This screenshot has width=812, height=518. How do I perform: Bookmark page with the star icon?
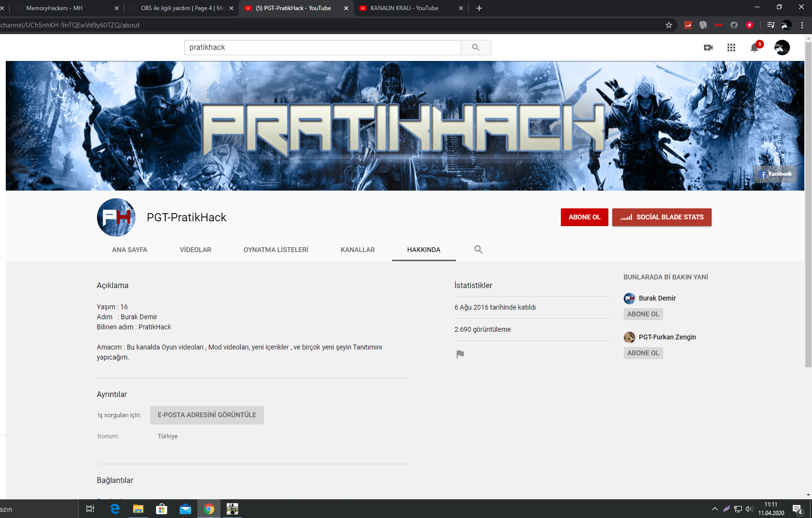click(x=669, y=25)
